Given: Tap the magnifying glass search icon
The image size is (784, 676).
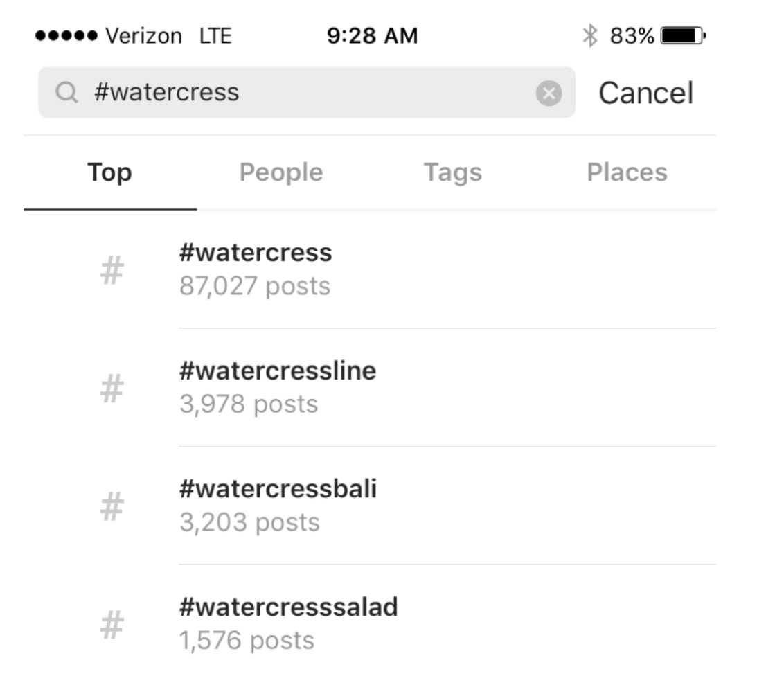Looking at the screenshot, I should tap(66, 93).
